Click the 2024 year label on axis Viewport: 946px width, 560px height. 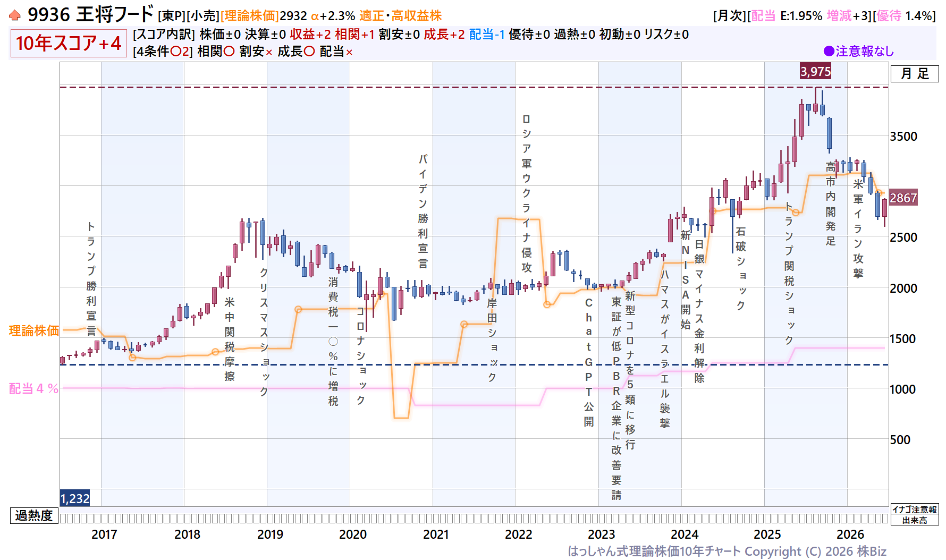685,534
